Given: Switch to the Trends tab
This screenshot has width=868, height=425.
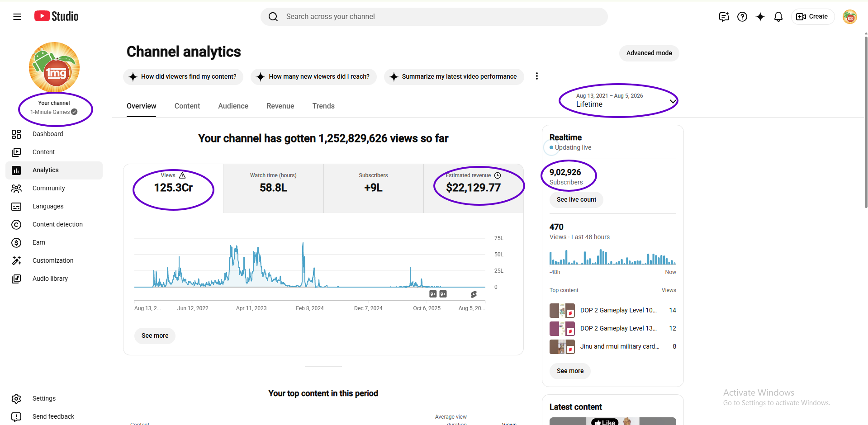Looking at the screenshot, I should tap(323, 106).
